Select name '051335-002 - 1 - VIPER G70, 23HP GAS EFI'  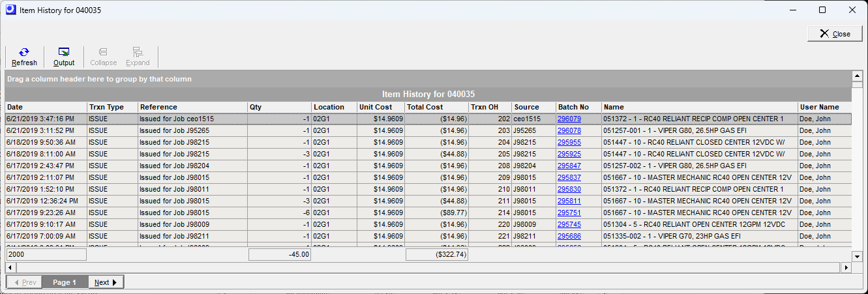pos(700,236)
